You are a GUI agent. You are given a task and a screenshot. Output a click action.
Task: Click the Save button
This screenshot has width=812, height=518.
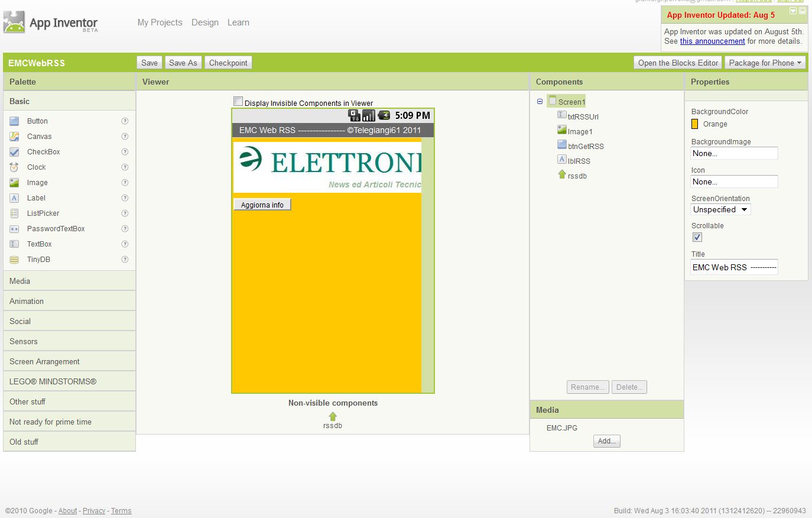[150, 63]
